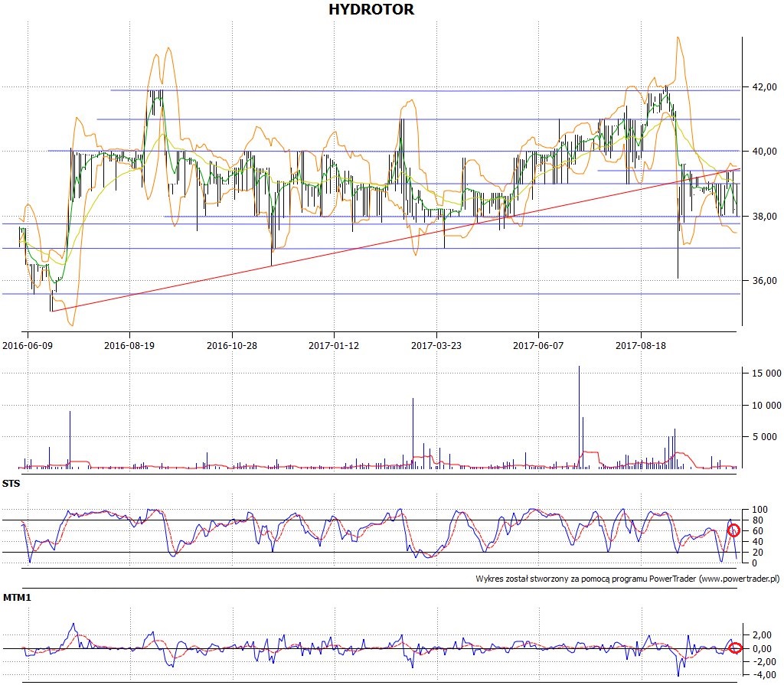Select the 2016-10-28 date label
The height and width of the screenshot is (685, 784).
point(231,345)
